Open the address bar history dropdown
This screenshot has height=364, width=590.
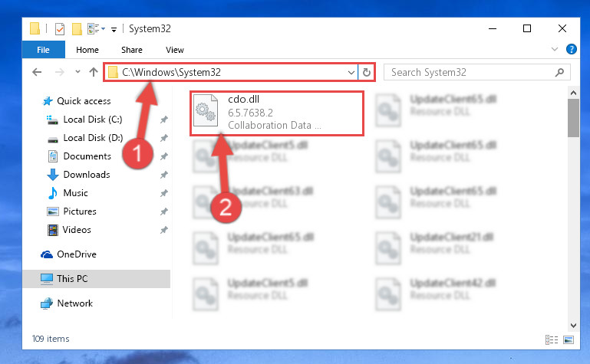(x=351, y=72)
